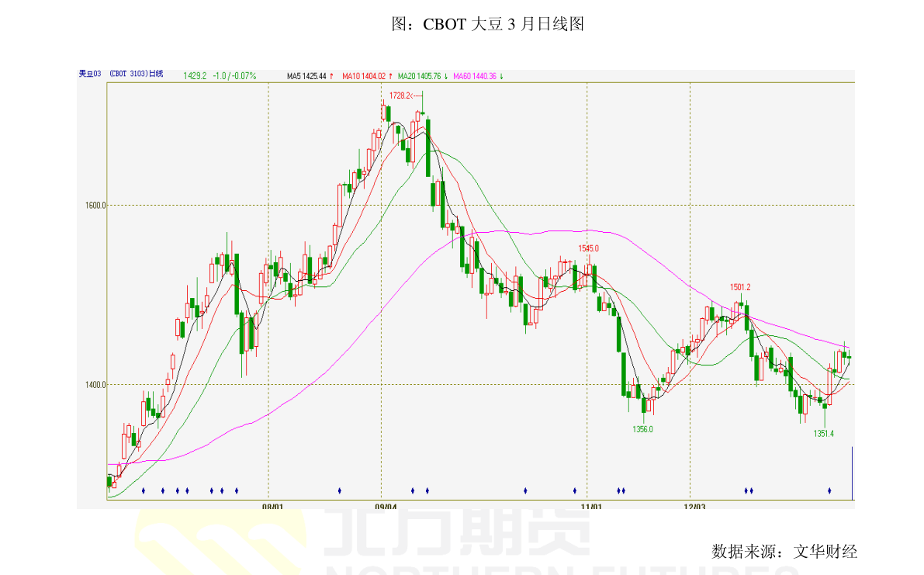Click the last blue diamond marker at far right
The width and height of the screenshot is (924, 575).
[x=829, y=490]
